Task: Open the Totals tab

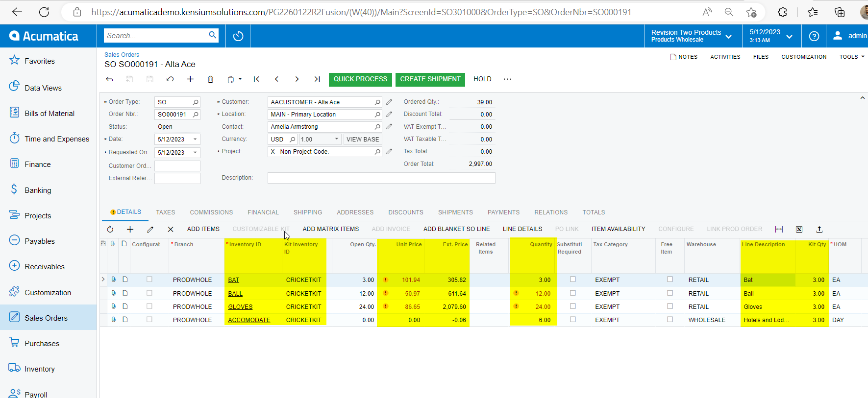Action: point(594,212)
